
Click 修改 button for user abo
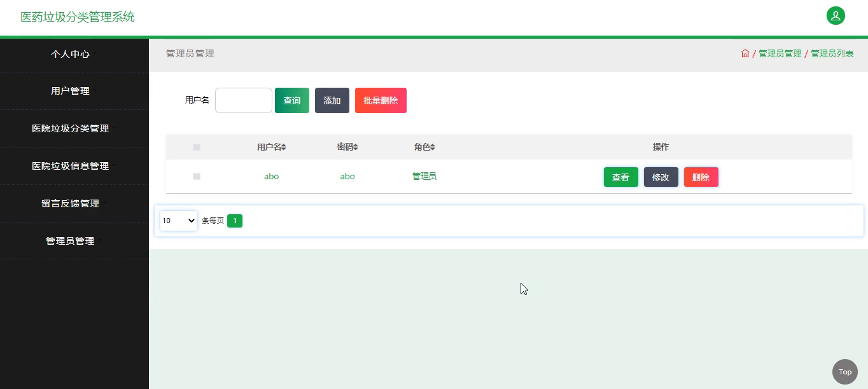661,177
